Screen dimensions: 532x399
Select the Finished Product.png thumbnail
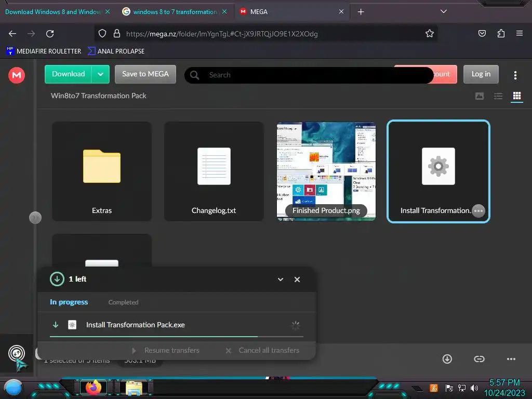(x=326, y=171)
